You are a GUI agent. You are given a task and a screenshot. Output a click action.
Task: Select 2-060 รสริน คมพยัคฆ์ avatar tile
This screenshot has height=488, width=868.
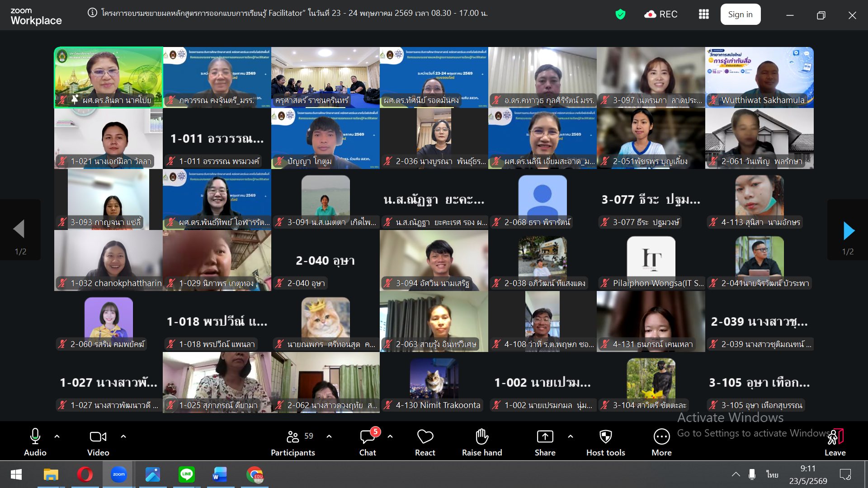pos(108,321)
